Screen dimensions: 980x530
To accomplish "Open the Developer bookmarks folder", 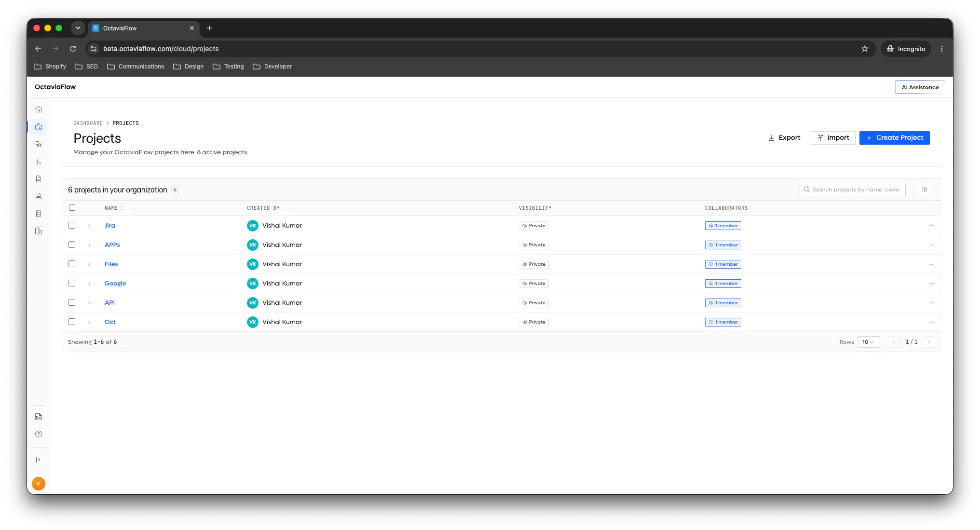I will coord(272,67).
